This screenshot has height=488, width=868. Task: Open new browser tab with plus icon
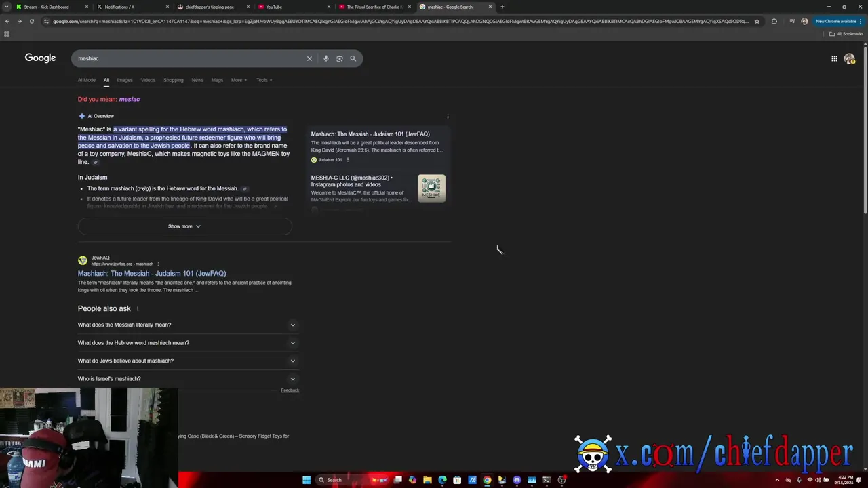tap(502, 7)
